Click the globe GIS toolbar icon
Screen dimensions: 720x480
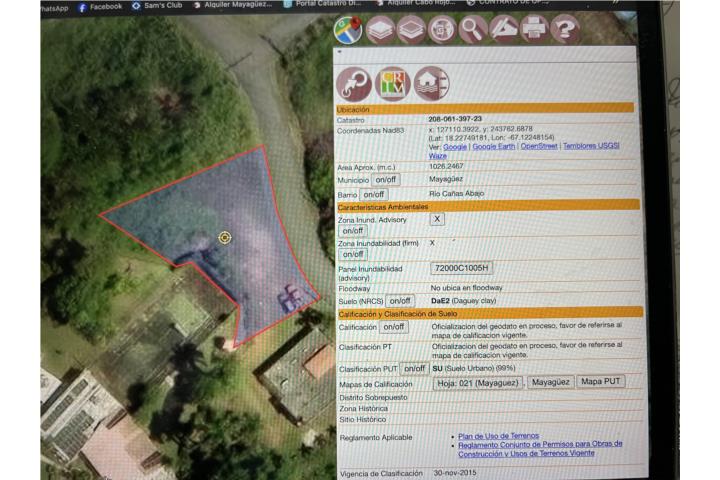[442, 30]
